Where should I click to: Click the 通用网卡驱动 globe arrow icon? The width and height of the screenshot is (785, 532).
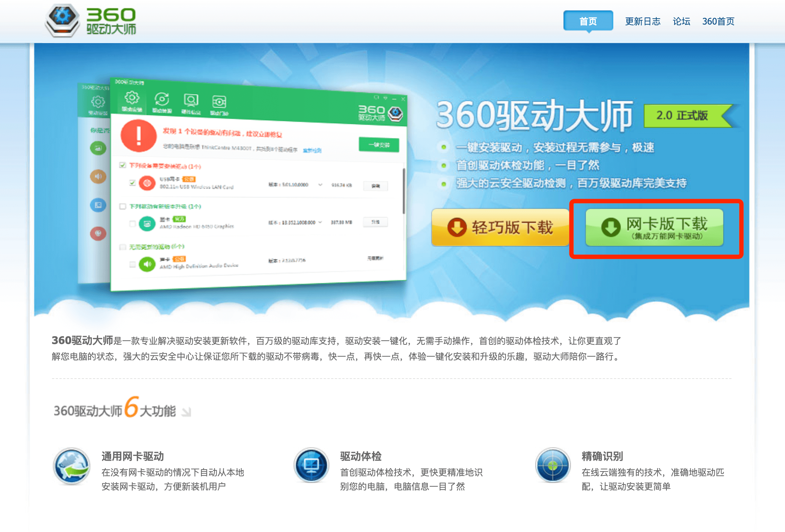pos(72,466)
